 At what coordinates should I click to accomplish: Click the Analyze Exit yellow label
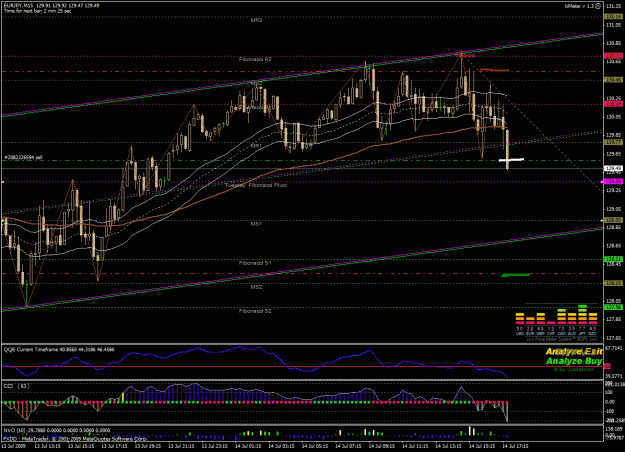click(574, 352)
